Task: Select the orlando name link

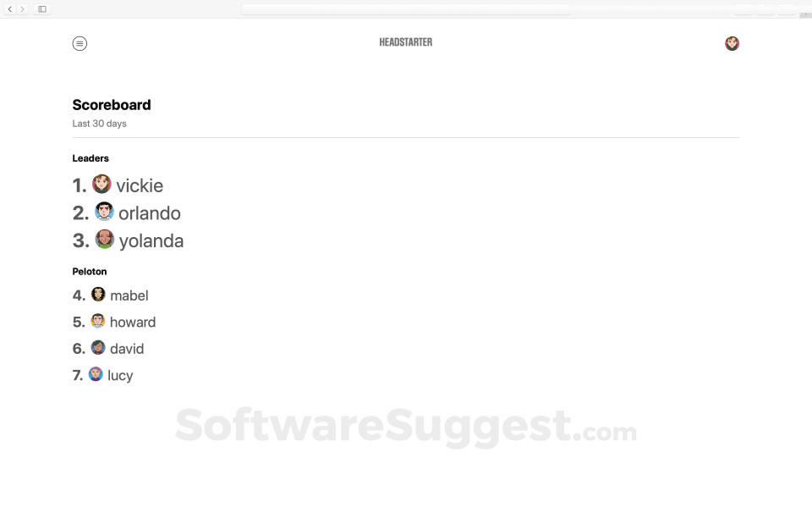Action: pos(150,213)
